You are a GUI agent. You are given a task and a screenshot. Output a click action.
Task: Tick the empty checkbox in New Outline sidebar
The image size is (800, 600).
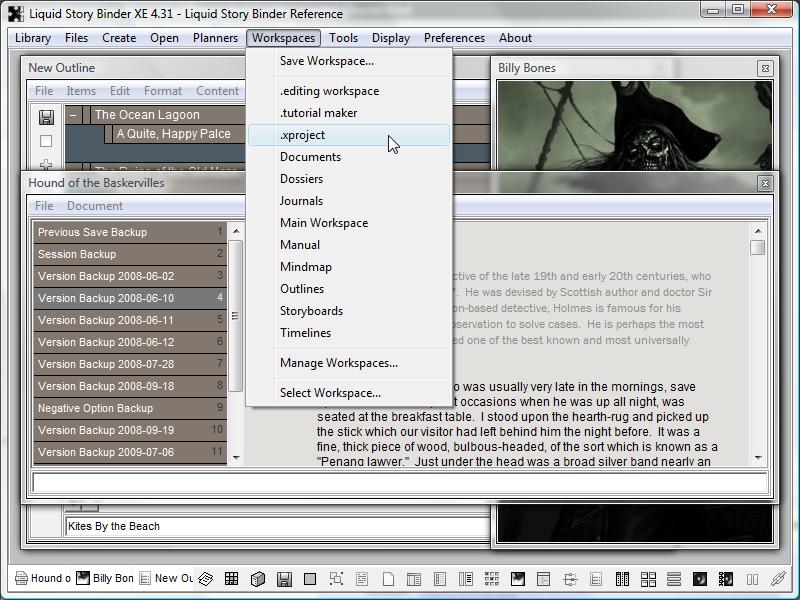coord(46,142)
